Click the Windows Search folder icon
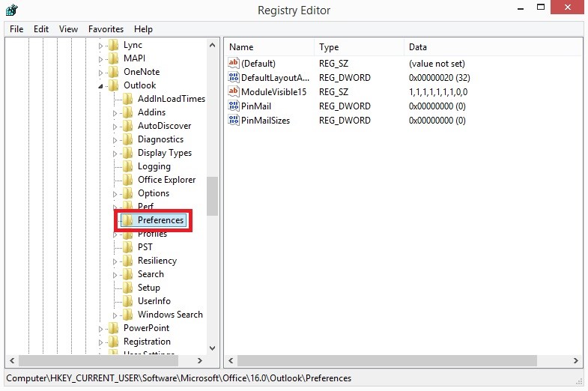The image size is (588, 391). 128,315
